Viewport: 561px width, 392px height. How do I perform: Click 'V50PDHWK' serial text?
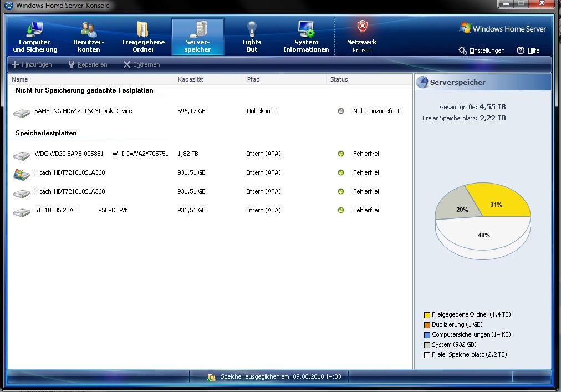(x=113, y=210)
